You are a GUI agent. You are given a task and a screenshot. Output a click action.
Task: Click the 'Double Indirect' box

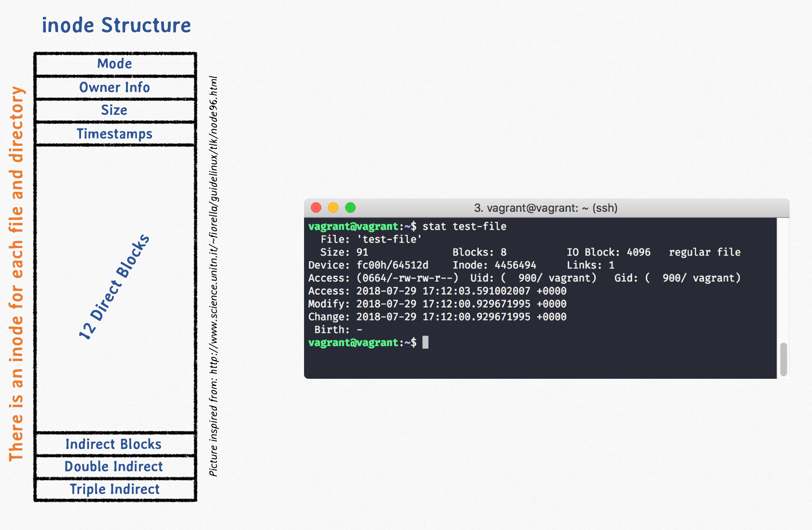point(115,467)
